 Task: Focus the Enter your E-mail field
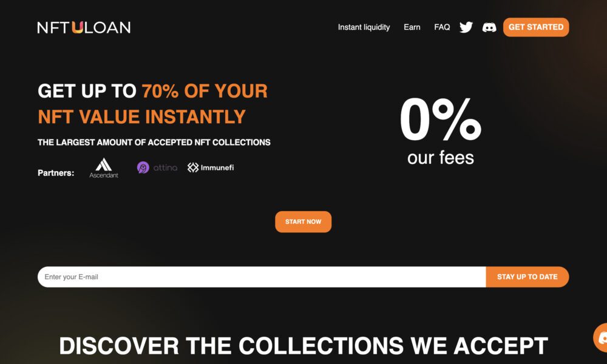[x=262, y=277]
